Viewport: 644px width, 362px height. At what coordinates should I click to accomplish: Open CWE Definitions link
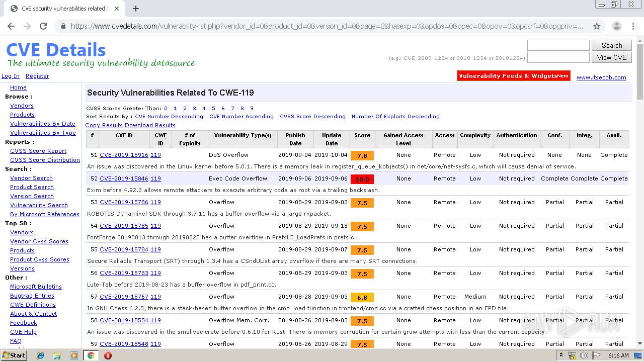tap(33, 305)
